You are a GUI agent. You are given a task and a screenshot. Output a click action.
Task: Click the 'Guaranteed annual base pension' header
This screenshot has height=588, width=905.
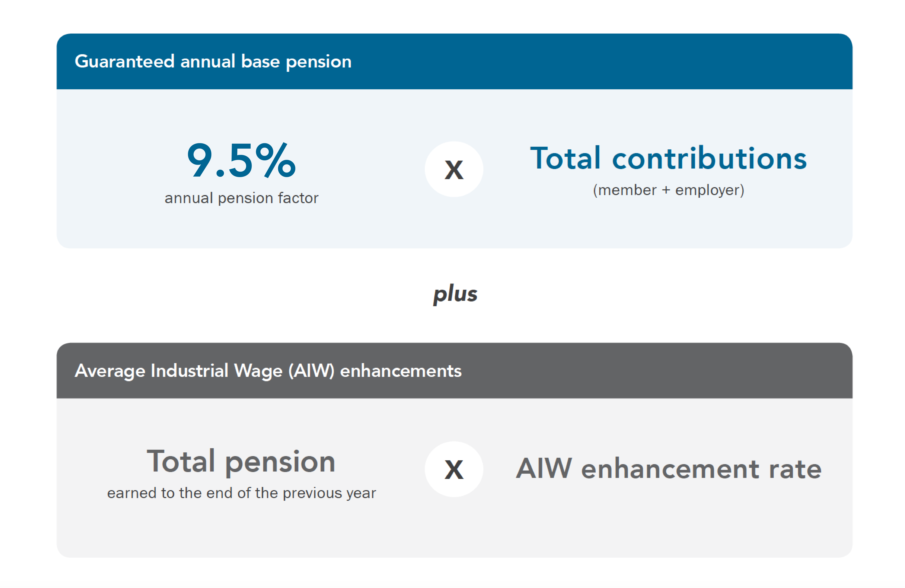(213, 62)
